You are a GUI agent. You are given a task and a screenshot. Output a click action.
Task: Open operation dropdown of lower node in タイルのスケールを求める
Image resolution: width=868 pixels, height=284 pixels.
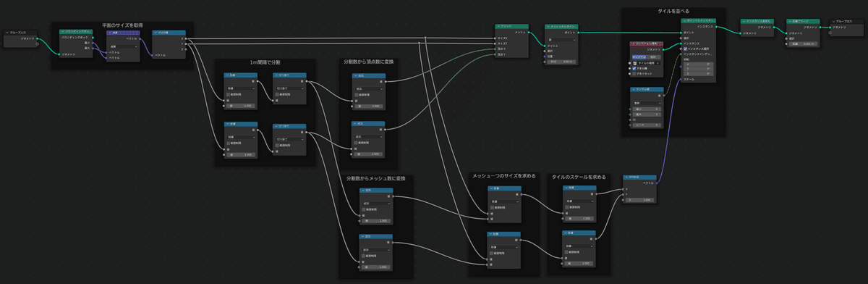pyautogui.click(x=579, y=246)
